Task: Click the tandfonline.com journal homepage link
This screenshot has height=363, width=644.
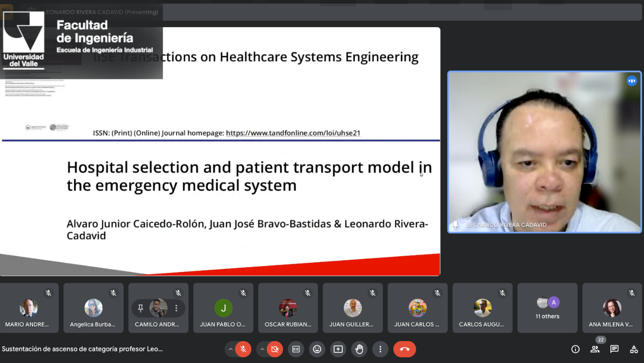Action: (293, 133)
